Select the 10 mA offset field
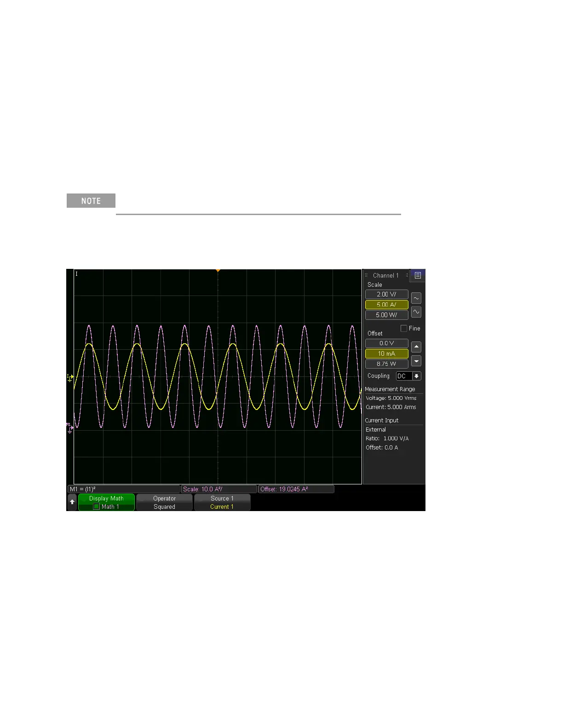 click(386, 353)
